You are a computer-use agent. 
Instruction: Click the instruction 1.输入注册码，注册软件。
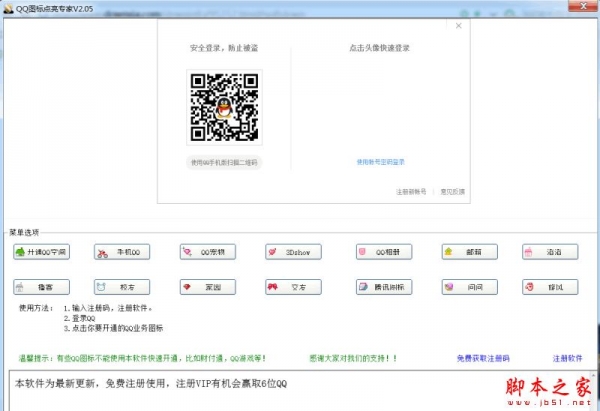pyautogui.click(x=108, y=308)
